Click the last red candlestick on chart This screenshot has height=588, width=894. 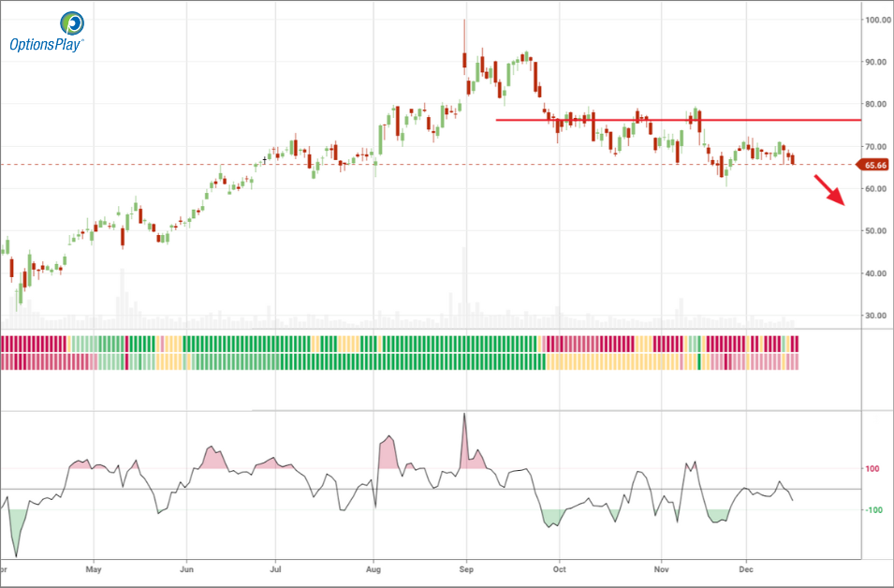pyautogui.click(x=793, y=159)
